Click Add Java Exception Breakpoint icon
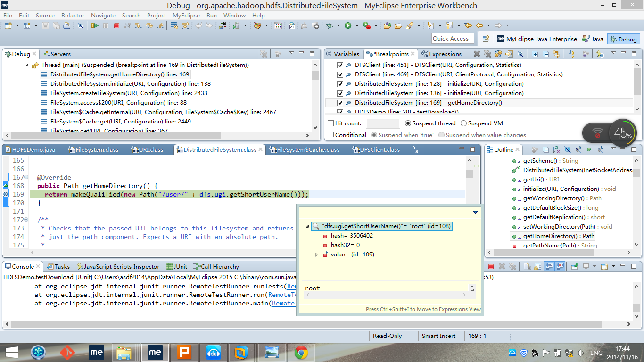 coord(571,54)
